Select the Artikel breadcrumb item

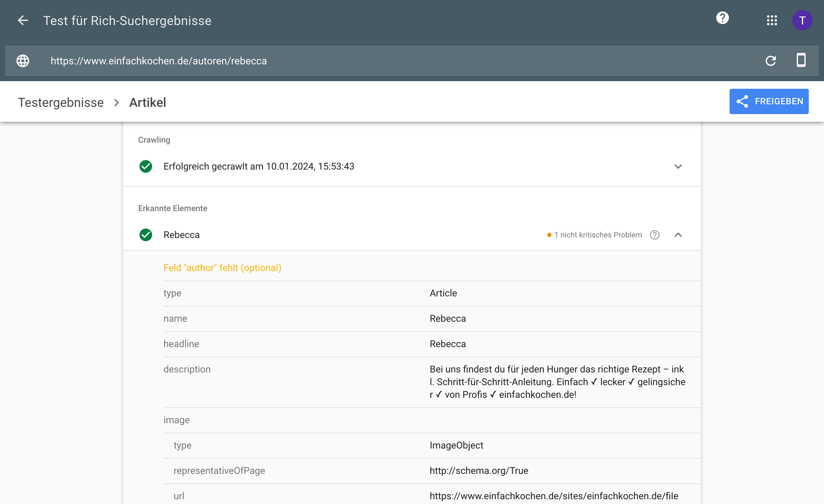(147, 102)
